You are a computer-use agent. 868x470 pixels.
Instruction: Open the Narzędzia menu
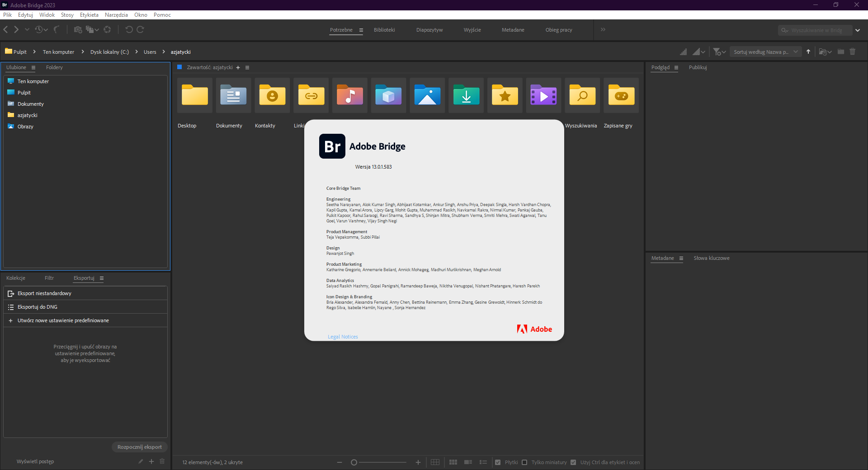116,15
